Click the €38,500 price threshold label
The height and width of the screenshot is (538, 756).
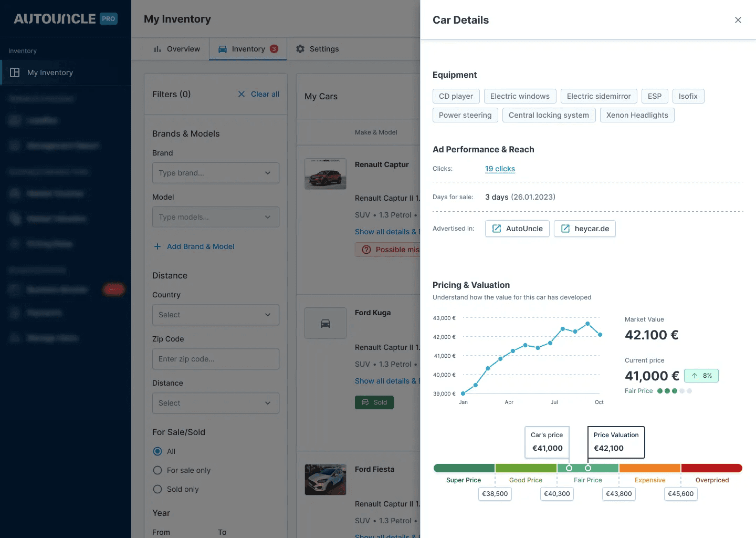tap(495, 494)
